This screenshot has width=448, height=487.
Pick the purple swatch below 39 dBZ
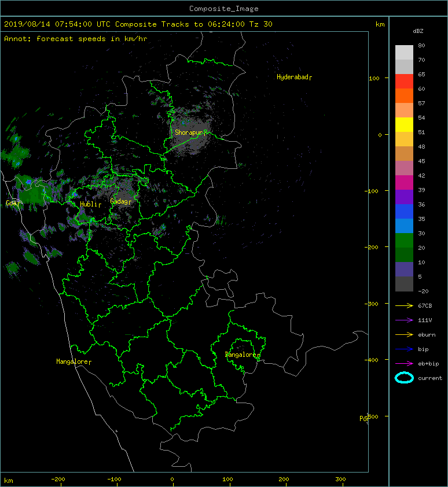(x=404, y=197)
